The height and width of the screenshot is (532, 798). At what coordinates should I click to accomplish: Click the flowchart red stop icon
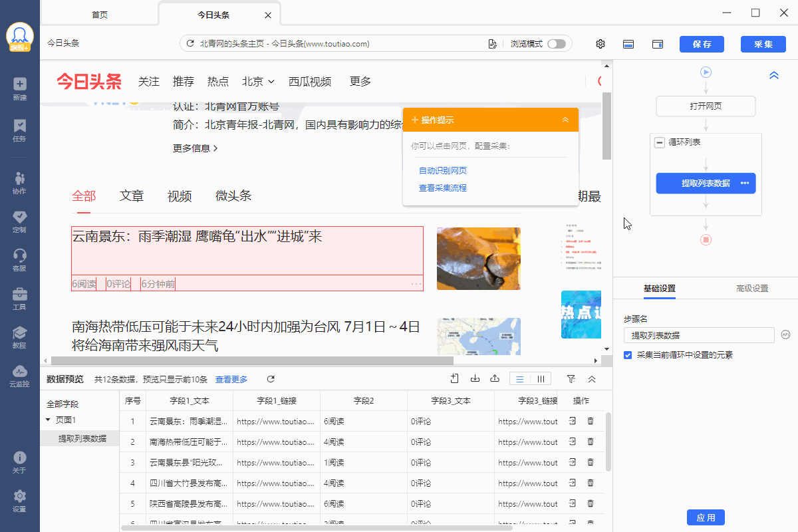[x=706, y=239]
